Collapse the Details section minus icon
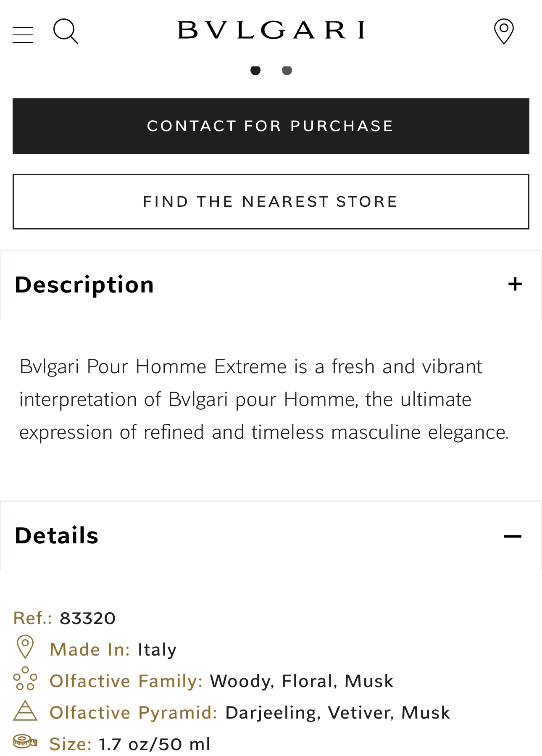This screenshot has width=542, height=756. (x=513, y=536)
